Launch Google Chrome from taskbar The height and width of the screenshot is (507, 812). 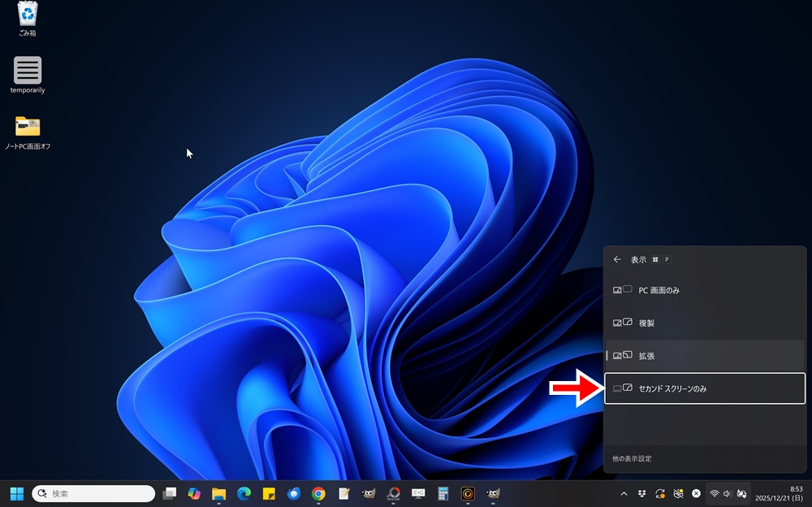point(318,493)
